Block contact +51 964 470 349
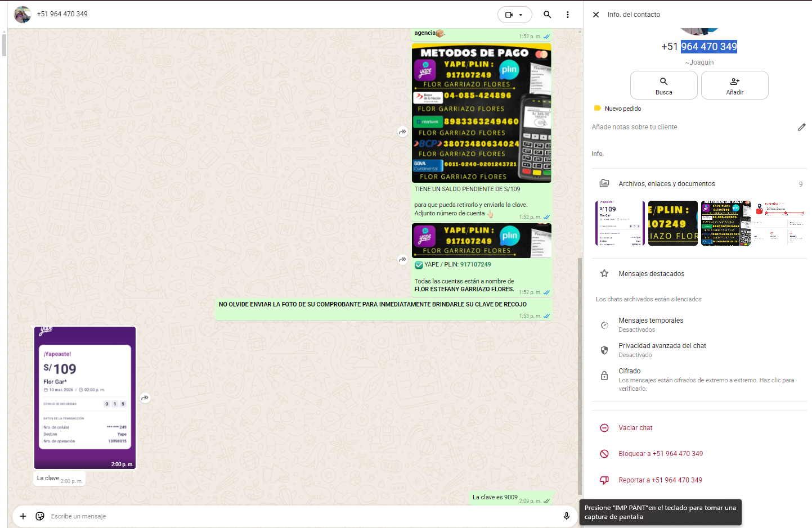 [x=660, y=454]
